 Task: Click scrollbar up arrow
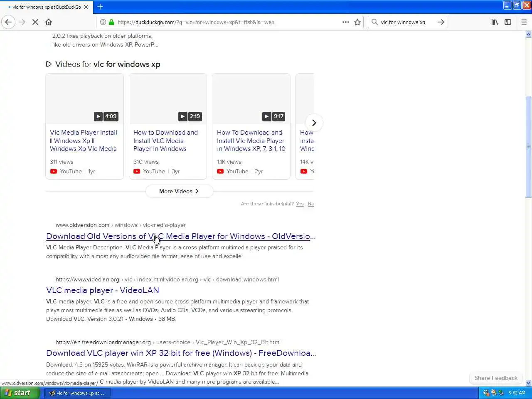tap(528, 34)
